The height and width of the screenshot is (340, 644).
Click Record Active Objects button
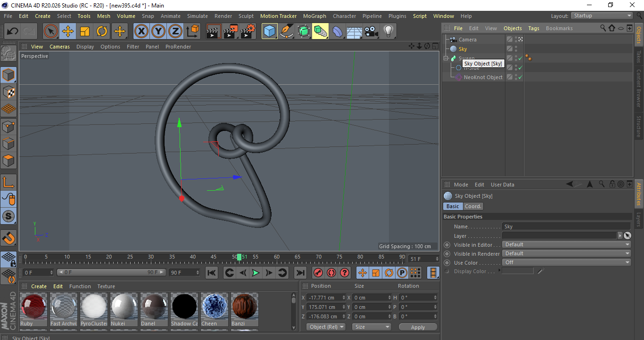tap(318, 273)
